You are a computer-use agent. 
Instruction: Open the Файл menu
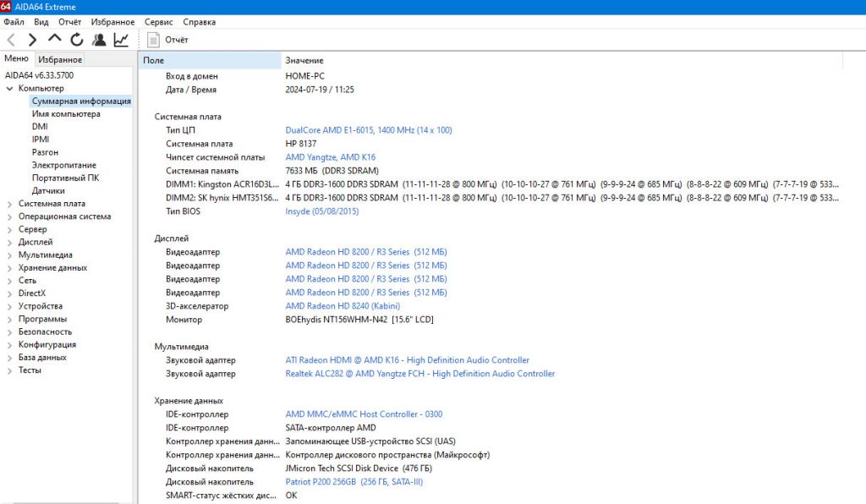14,22
